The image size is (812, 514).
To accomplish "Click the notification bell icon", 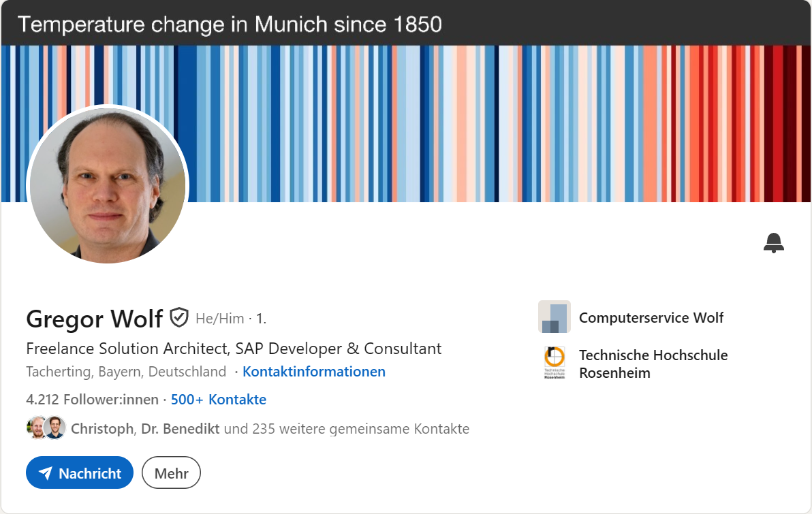I will (x=774, y=242).
